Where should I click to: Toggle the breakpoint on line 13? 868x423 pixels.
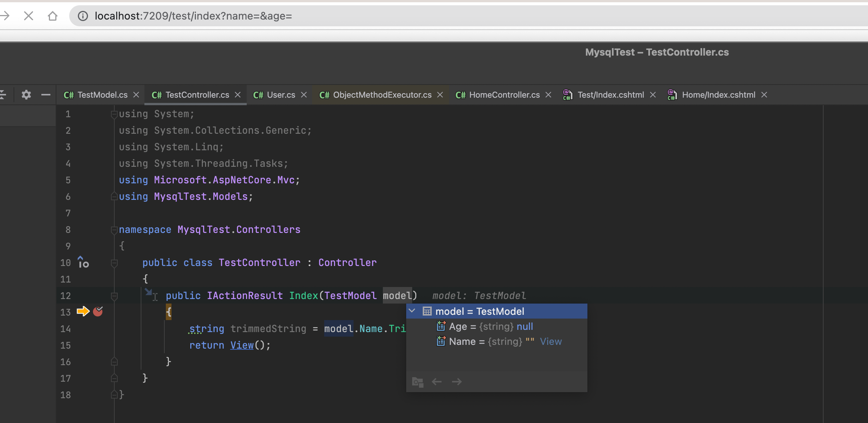[98, 311]
